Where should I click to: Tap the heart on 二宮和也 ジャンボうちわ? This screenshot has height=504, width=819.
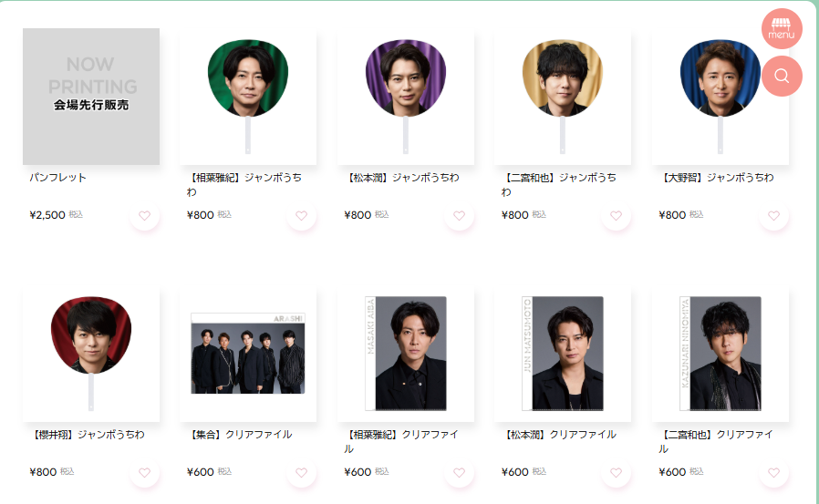coord(617,215)
